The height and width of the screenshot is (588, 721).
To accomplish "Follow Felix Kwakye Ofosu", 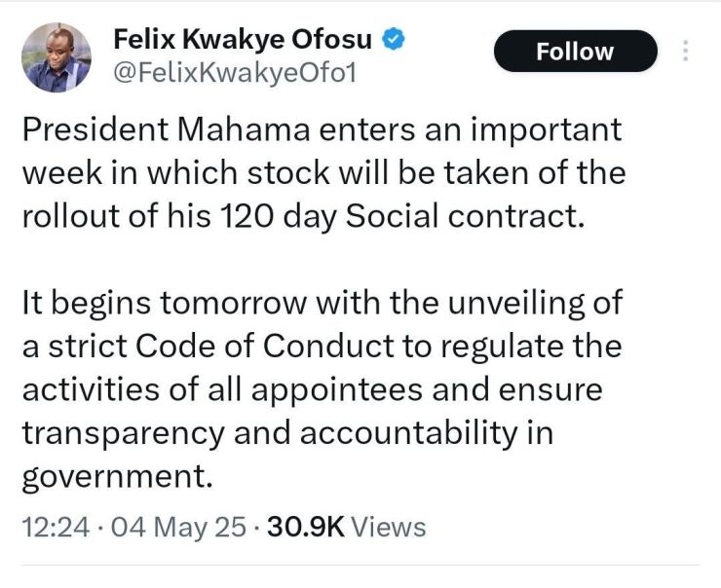I will [575, 51].
